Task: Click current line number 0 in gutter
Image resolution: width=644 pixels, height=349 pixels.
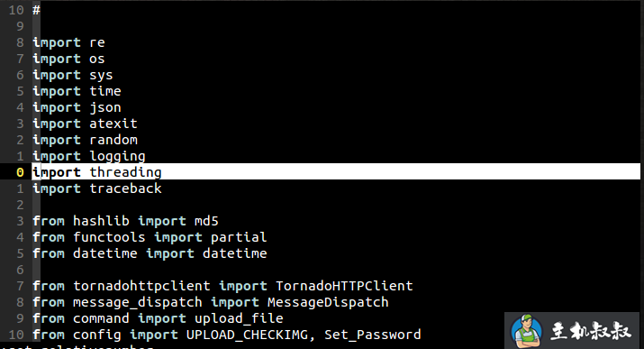Action: point(20,172)
